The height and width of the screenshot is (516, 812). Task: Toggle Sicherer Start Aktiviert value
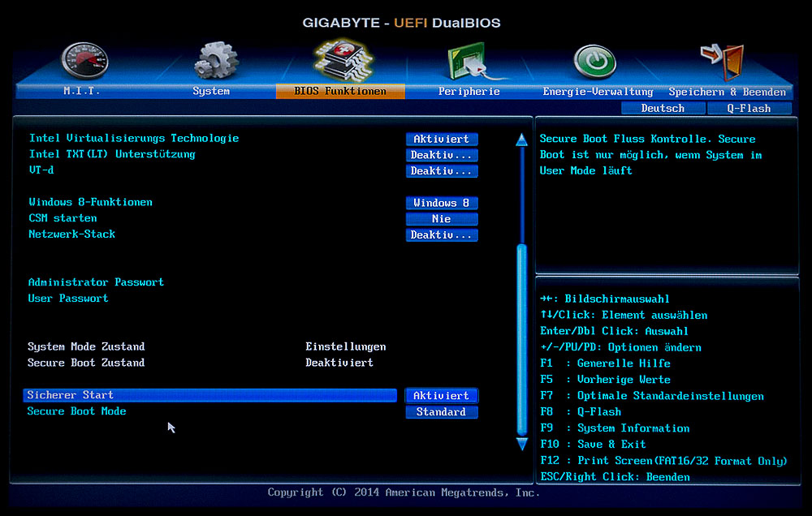click(441, 395)
